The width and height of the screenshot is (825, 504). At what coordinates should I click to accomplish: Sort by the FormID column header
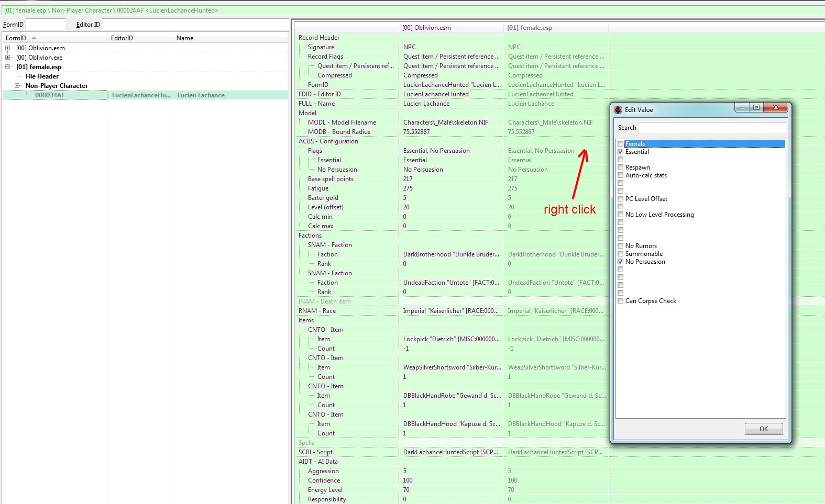(55, 38)
